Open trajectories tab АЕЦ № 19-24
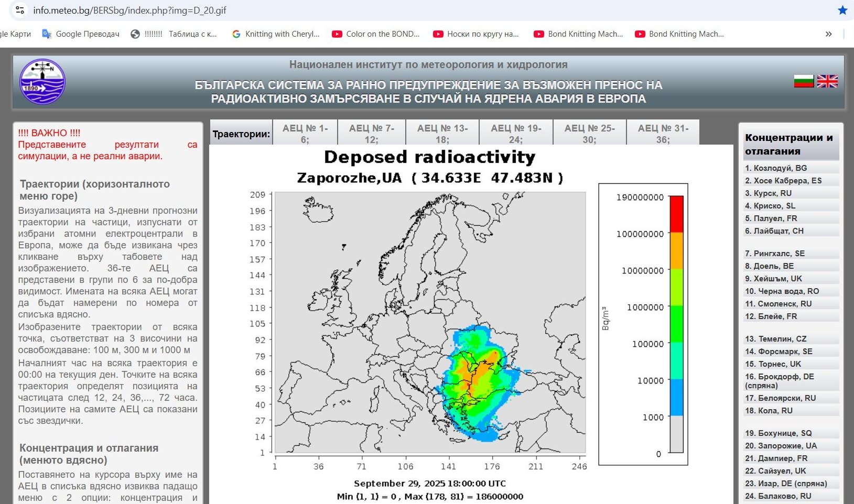Viewport: 854px width, 504px height. [516, 134]
